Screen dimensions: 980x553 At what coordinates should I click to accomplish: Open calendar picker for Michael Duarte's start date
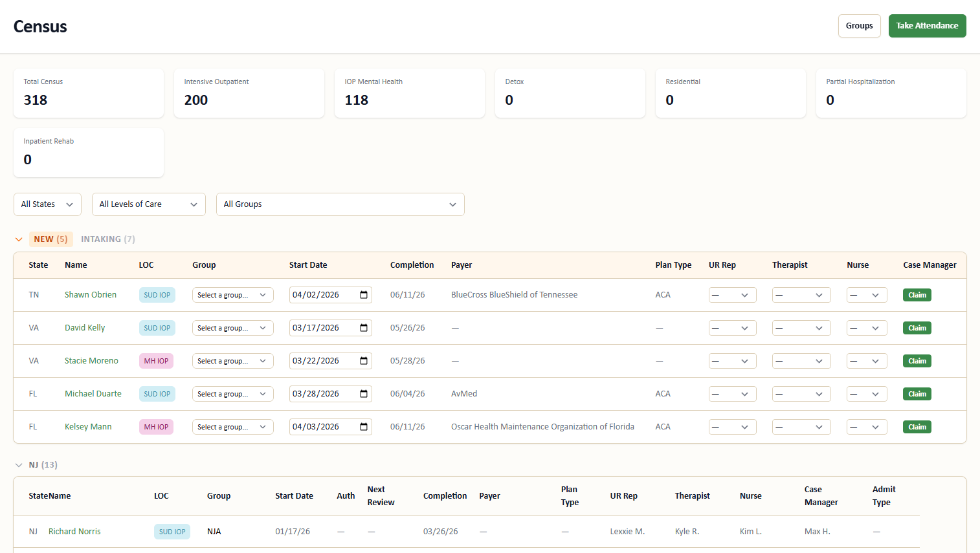coord(362,393)
